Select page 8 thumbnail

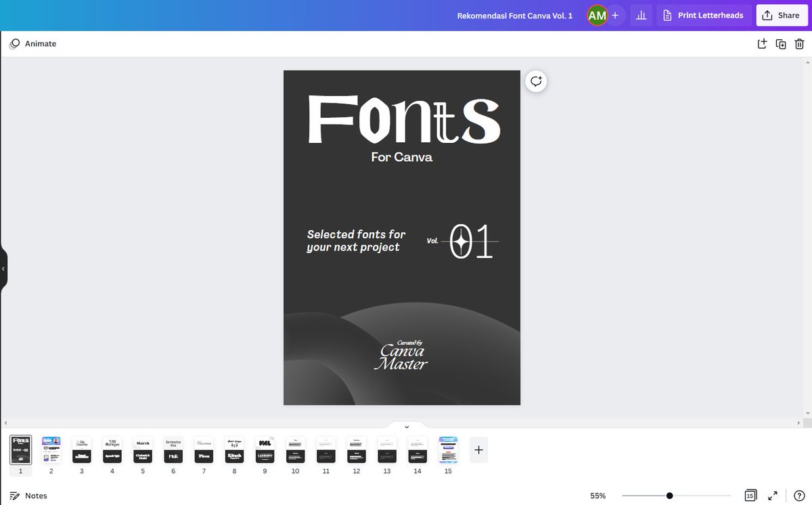[234, 449]
